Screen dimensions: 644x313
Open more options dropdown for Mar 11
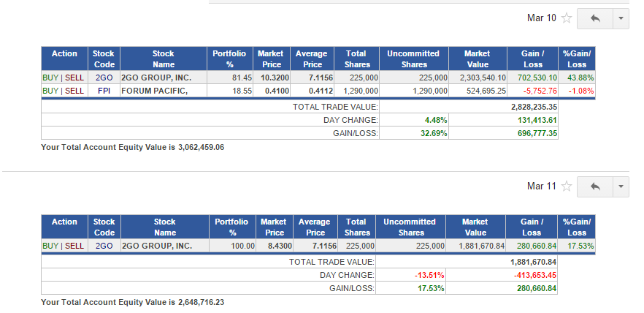pyautogui.click(x=621, y=186)
